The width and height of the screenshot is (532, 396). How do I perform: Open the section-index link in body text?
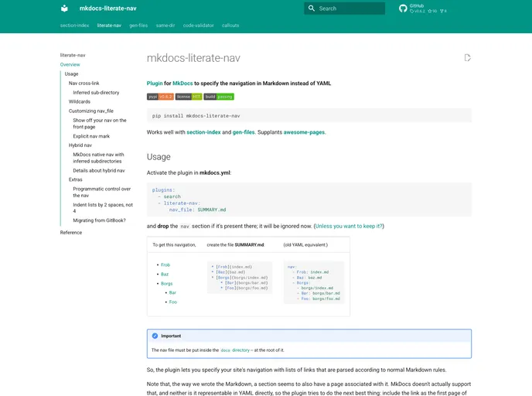[203, 132]
